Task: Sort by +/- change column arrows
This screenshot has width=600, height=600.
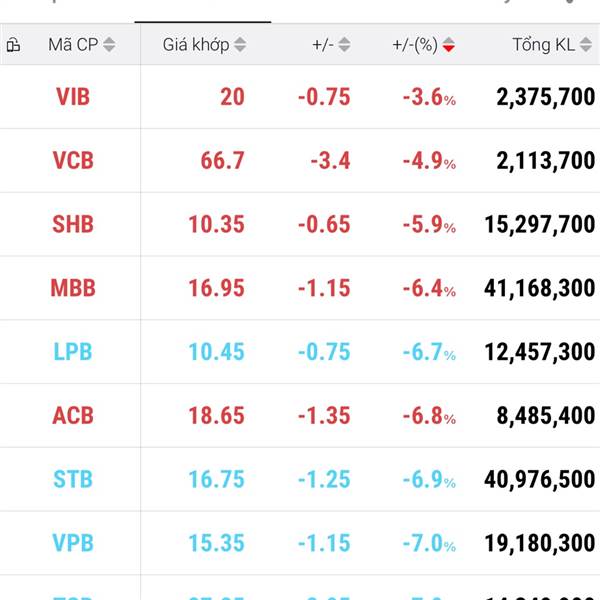Action: [344, 45]
